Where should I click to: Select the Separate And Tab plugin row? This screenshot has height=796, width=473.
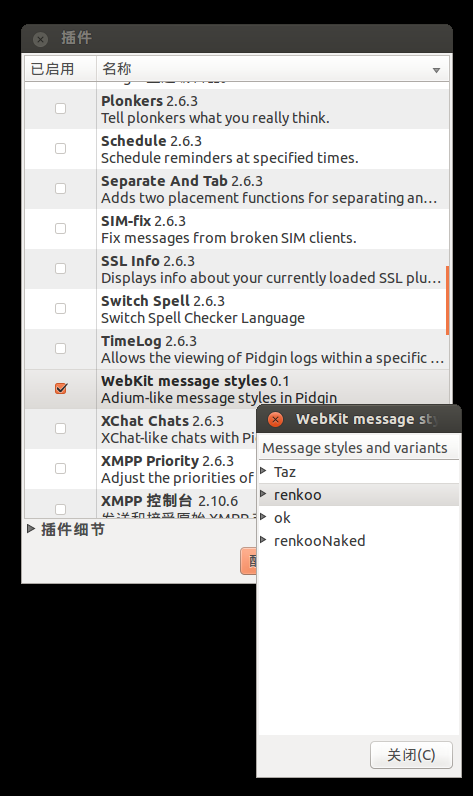(x=236, y=189)
